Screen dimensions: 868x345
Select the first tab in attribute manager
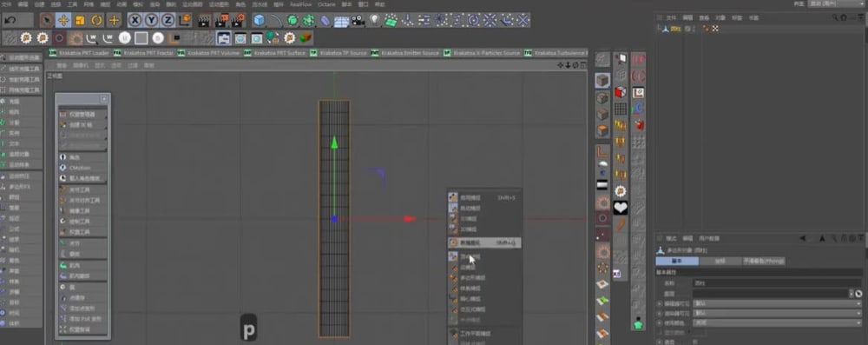point(677,262)
